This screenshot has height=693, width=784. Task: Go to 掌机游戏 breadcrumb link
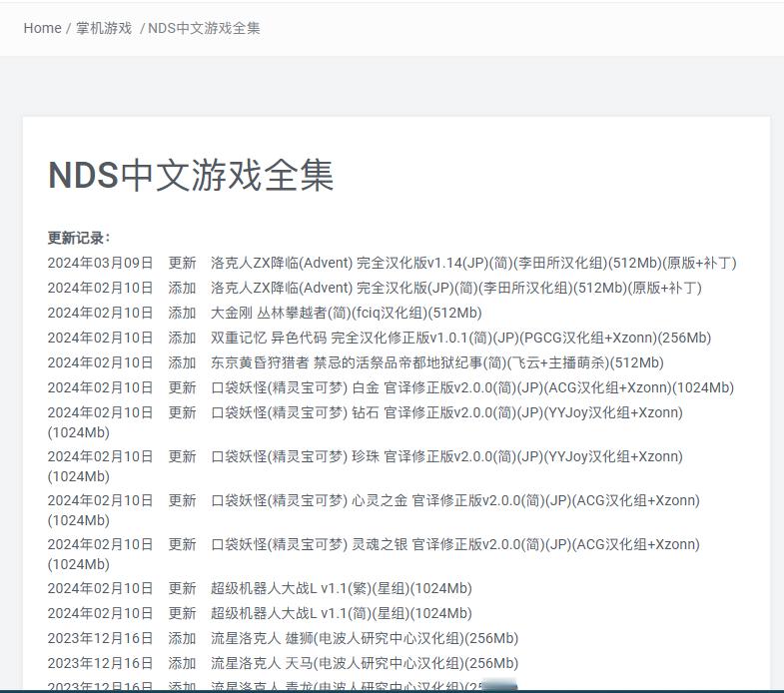point(104,28)
